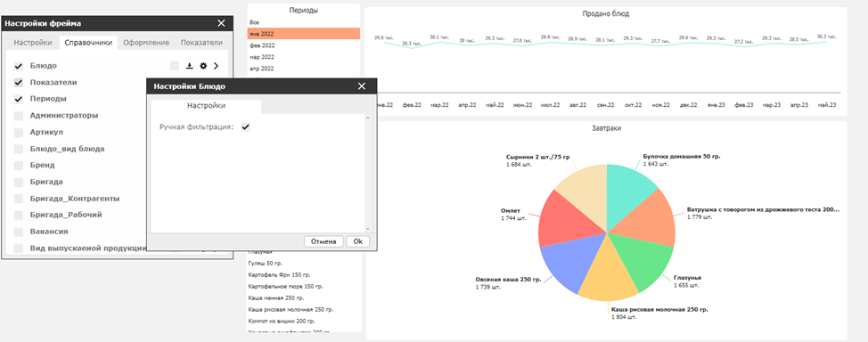Click the 26.3 тыс. data point label
868x342 pixels.
[x=412, y=43]
